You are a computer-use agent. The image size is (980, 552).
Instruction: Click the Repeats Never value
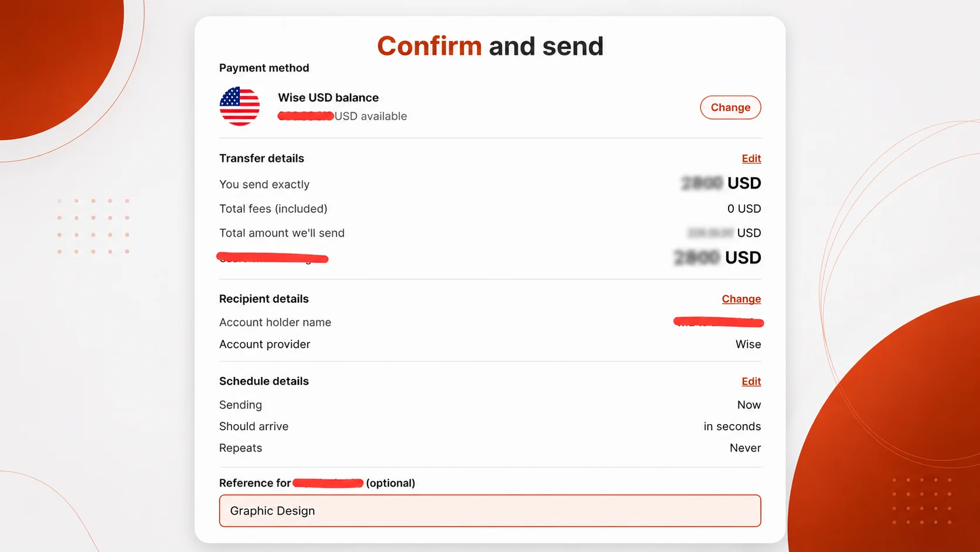coord(745,448)
